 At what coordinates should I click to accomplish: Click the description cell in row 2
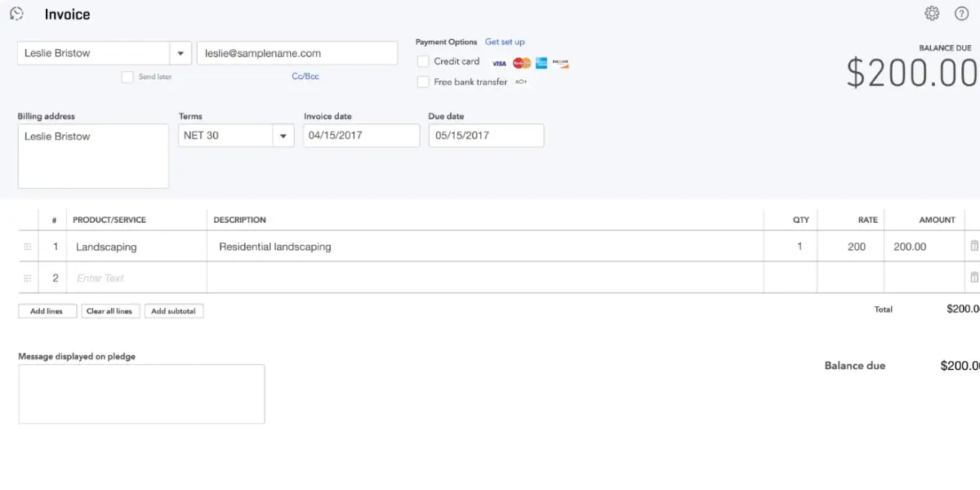click(x=485, y=278)
